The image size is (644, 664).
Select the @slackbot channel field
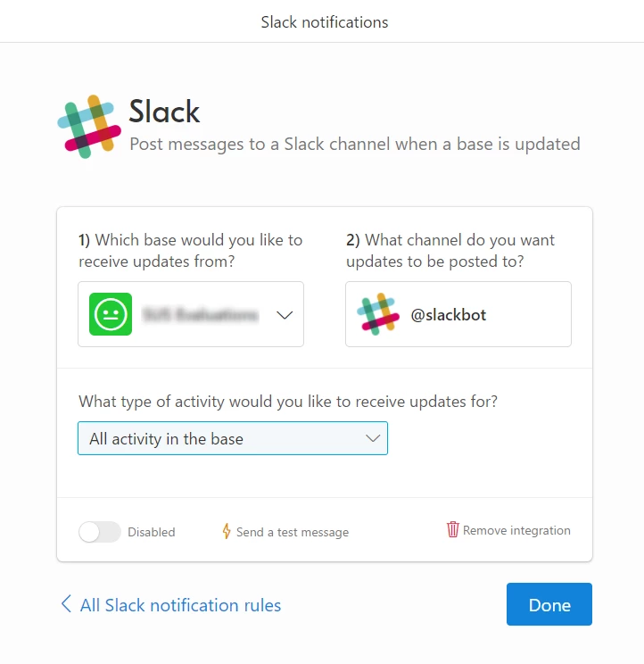tap(458, 314)
